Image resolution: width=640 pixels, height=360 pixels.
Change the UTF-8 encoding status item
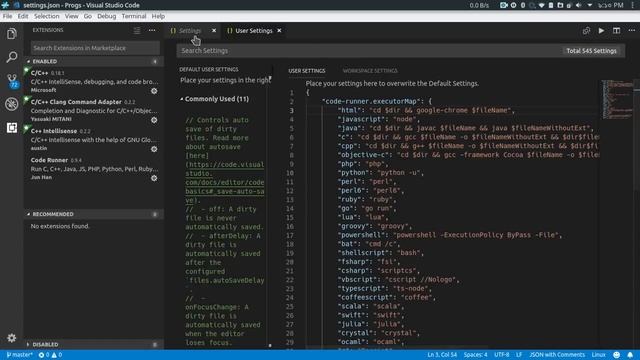[502, 355]
